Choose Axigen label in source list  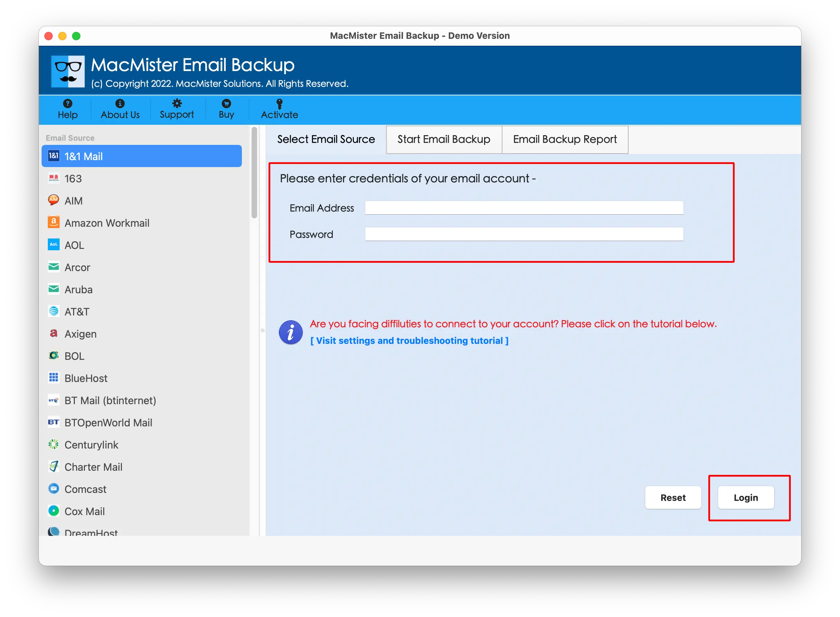pyautogui.click(x=81, y=334)
